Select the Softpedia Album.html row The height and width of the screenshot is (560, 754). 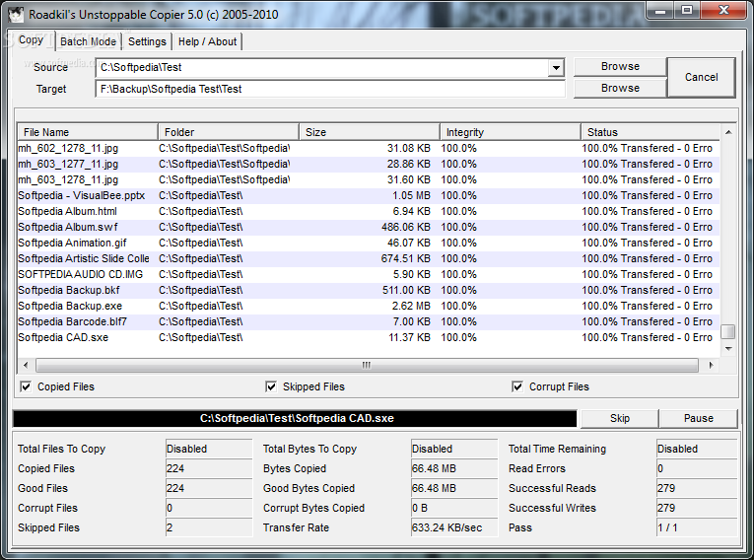369,211
